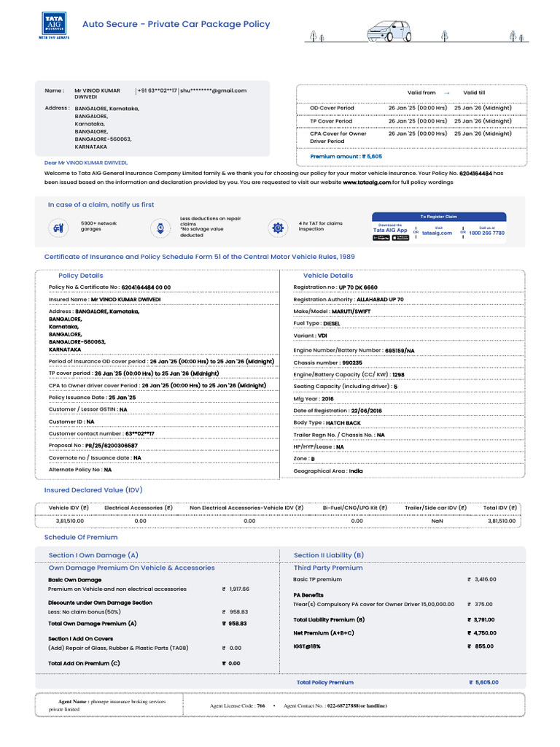This screenshot has width=560, height=747.
Task: Click the masked email shu********@gmail.com
Action: pyautogui.click(x=214, y=90)
